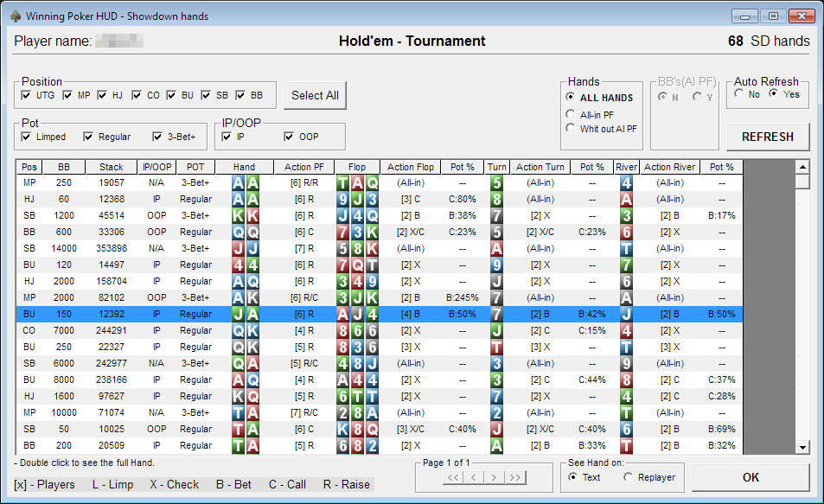Click the Action PF column header
The width and height of the screenshot is (824, 504).
[x=304, y=167]
